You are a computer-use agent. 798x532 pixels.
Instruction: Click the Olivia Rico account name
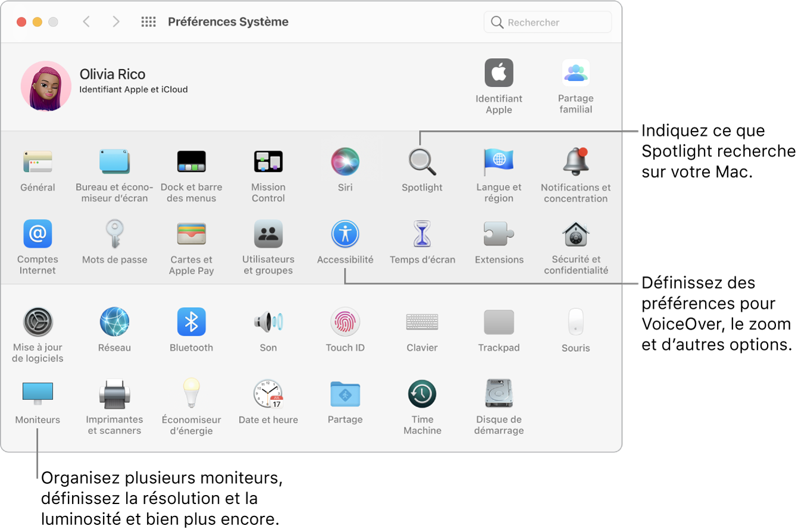(x=112, y=74)
